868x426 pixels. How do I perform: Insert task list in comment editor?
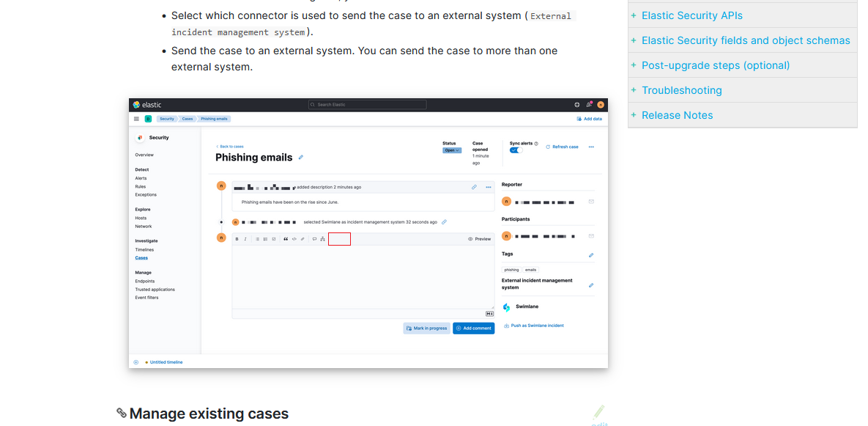coord(273,239)
